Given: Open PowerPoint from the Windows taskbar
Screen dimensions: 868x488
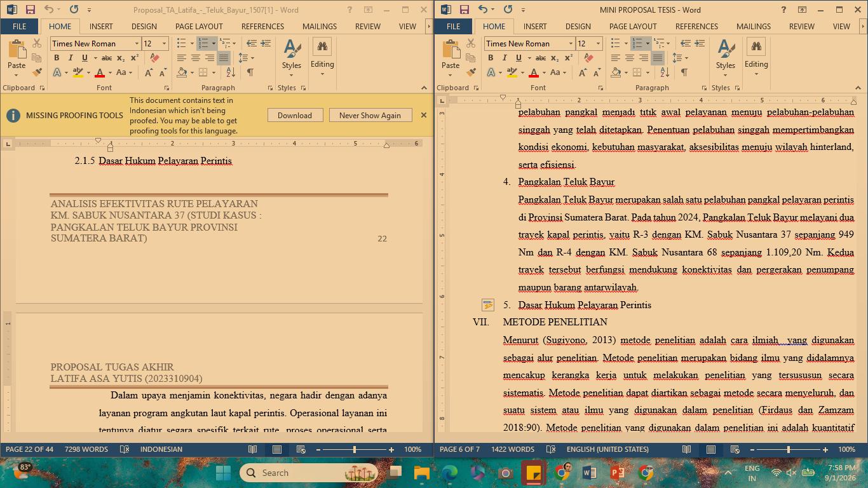Looking at the screenshot, I should [x=617, y=473].
